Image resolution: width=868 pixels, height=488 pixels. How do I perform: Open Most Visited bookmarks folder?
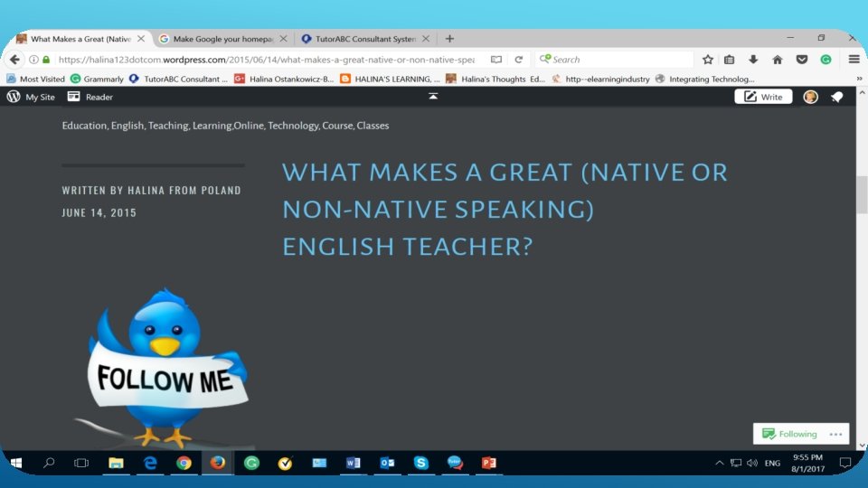pyautogui.click(x=35, y=80)
